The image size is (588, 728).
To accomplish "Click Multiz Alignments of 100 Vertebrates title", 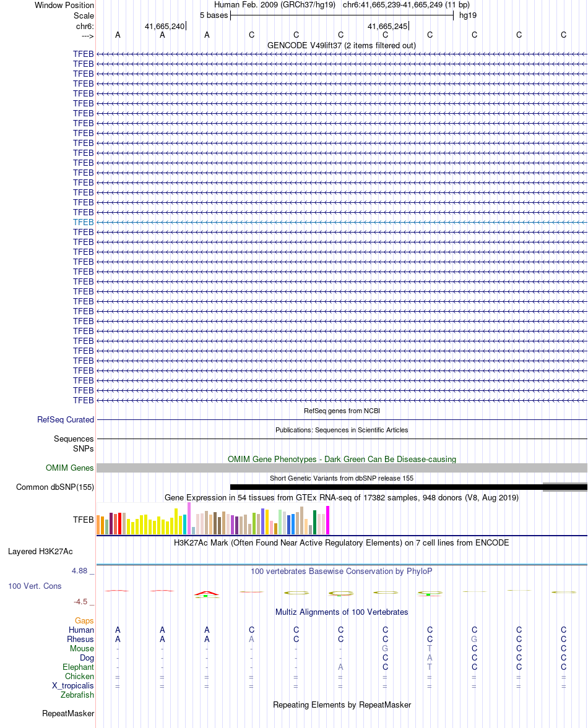I will pos(342,612).
